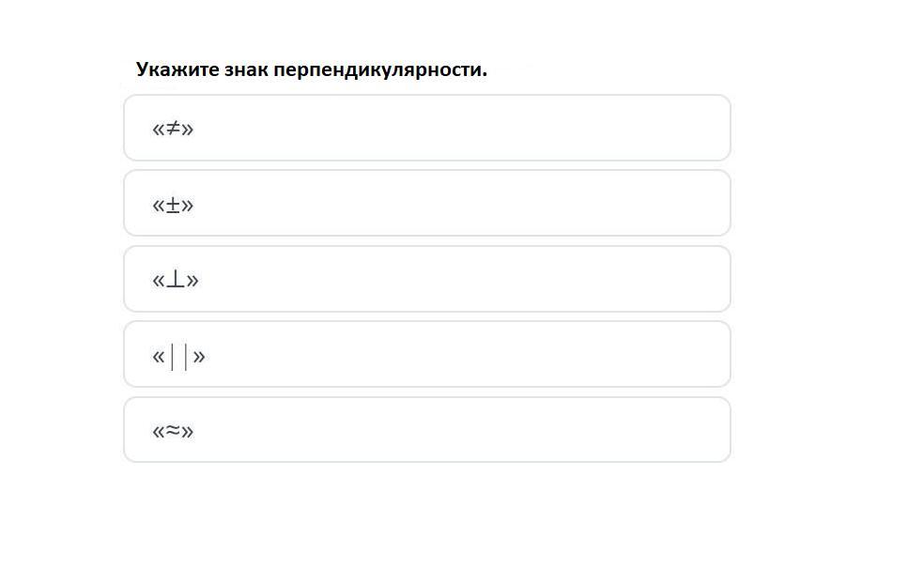The width and height of the screenshot is (924, 584).
Task: Mark the first answer card with not-equal sign
Action: coord(427,128)
